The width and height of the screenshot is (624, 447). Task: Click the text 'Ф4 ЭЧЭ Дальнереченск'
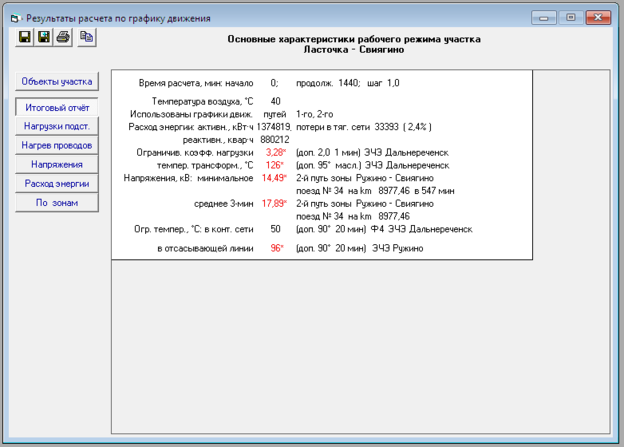pos(421,229)
